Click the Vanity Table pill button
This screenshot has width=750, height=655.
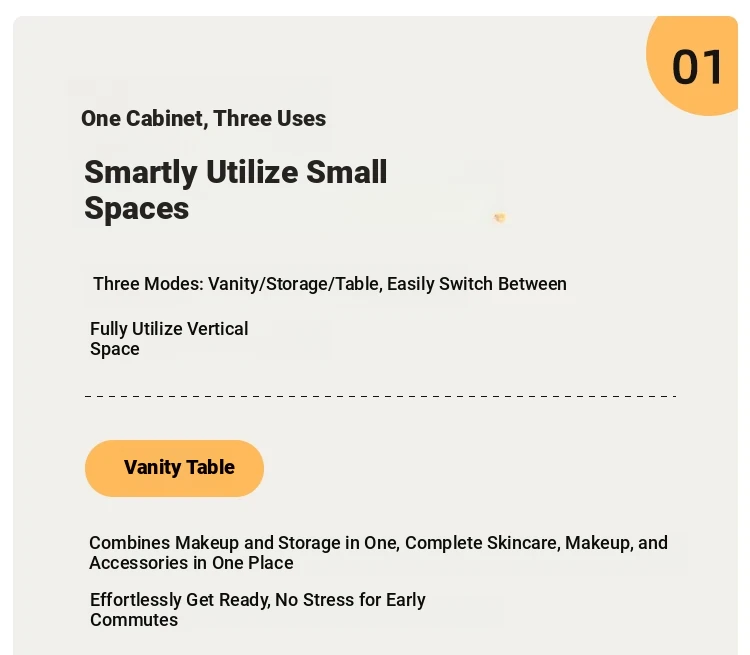click(174, 468)
